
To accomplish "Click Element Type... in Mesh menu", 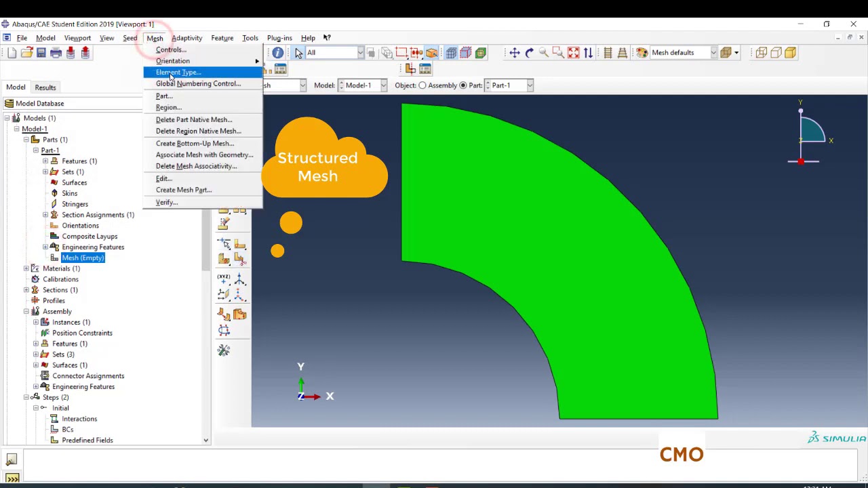I will coord(203,73).
